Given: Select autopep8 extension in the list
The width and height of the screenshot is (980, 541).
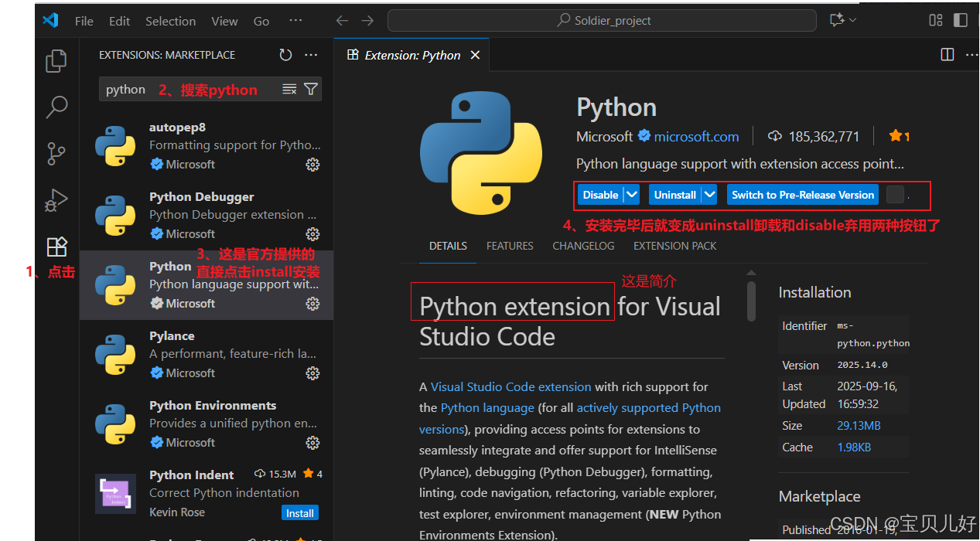Looking at the screenshot, I should pos(207,146).
